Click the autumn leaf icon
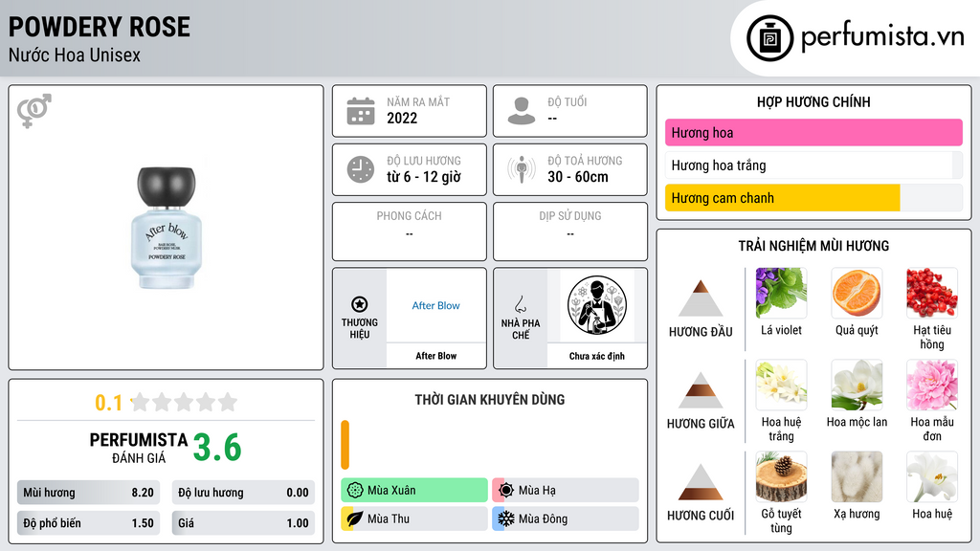 click(x=355, y=518)
